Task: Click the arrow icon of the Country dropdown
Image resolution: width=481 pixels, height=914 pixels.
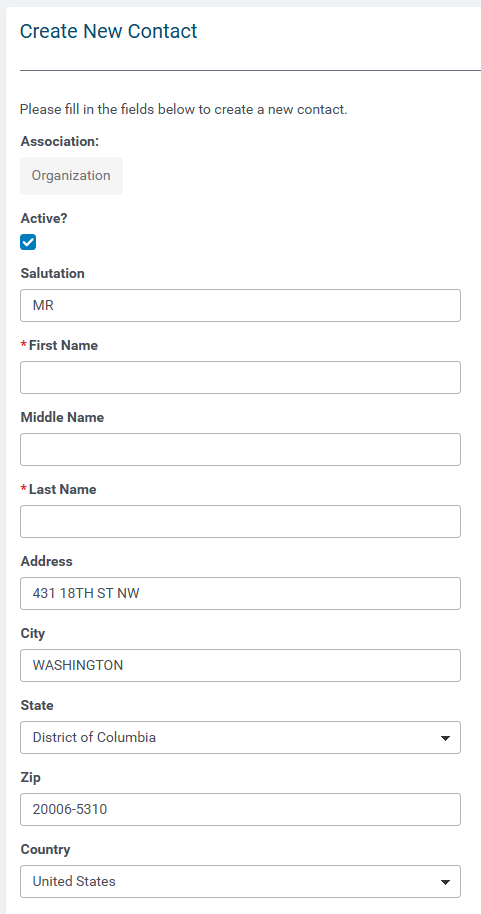Action: pos(445,882)
